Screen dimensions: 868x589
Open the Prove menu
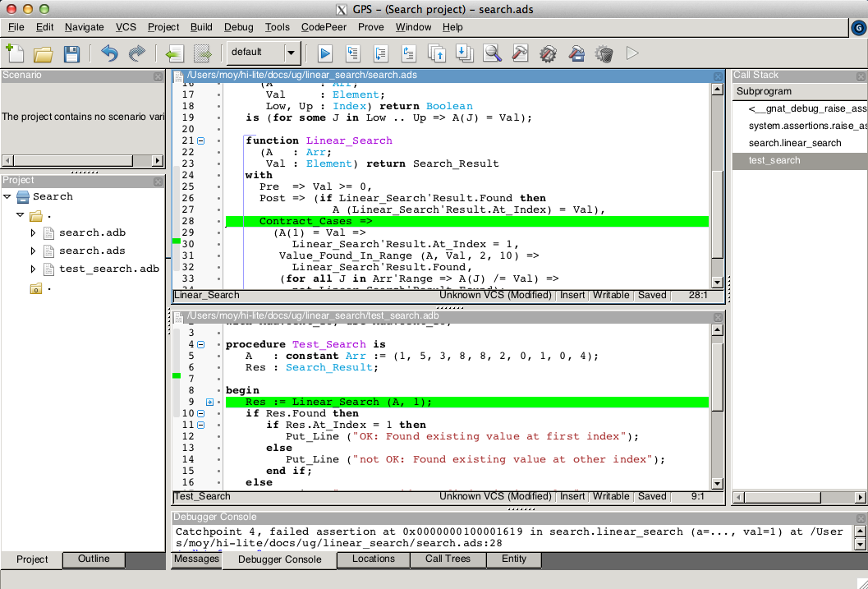[371, 27]
